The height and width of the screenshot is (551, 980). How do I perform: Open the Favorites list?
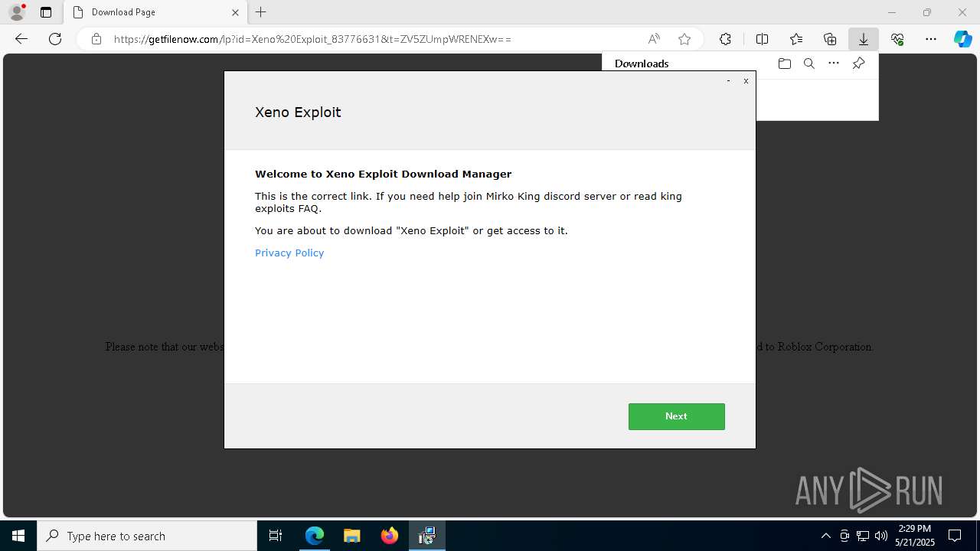(x=796, y=39)
